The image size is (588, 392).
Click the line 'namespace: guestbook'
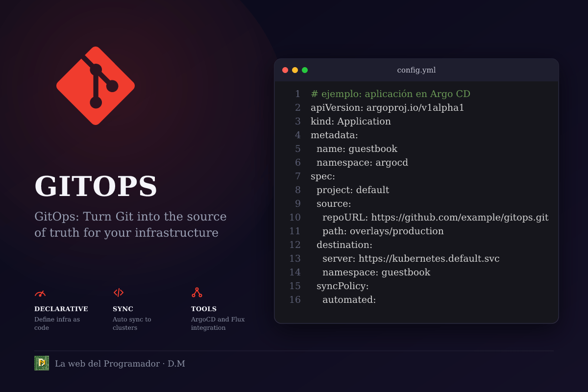(376, 272)
